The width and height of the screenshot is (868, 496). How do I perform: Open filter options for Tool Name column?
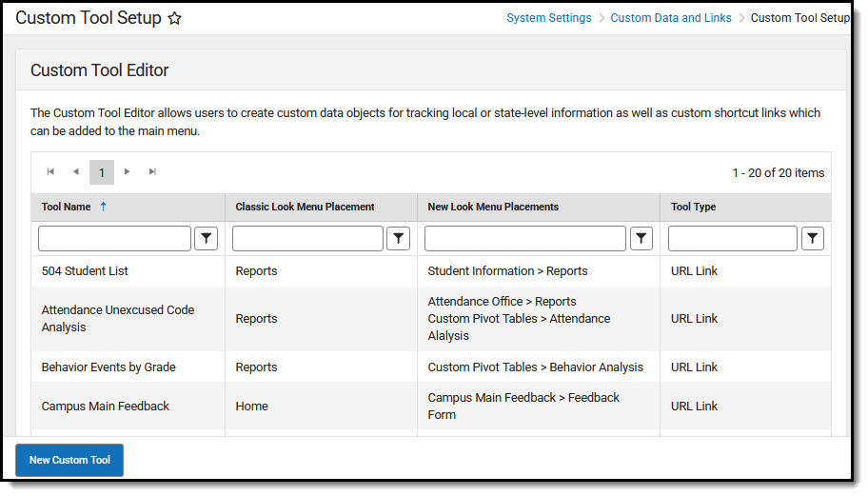click(207, 239)
